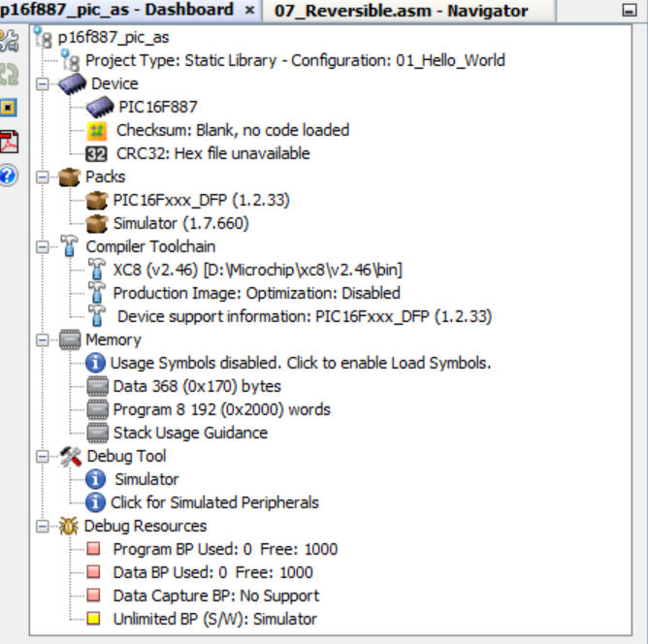Image resolution: width=648 pixels, height=644 pixels.
Task: Collapse the Memory section
Action: (x=42, y=340)
